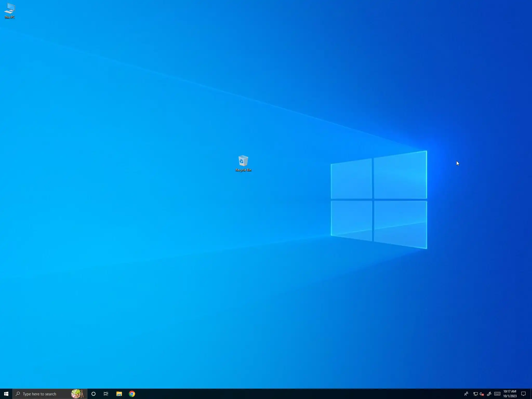532x399 pixels.
Task: Select the This PC desktop icon
Action: point(10,9)
